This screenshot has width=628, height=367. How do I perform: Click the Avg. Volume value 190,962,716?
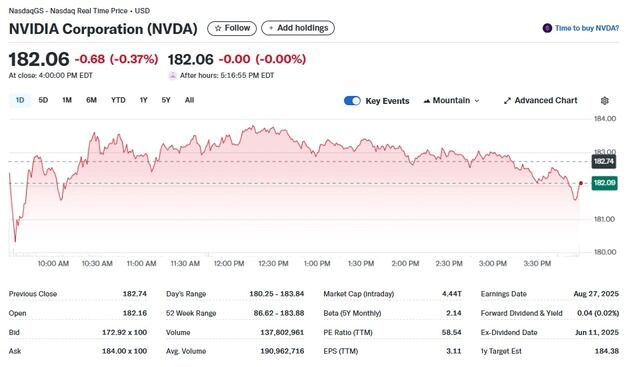tap(282, 351)
